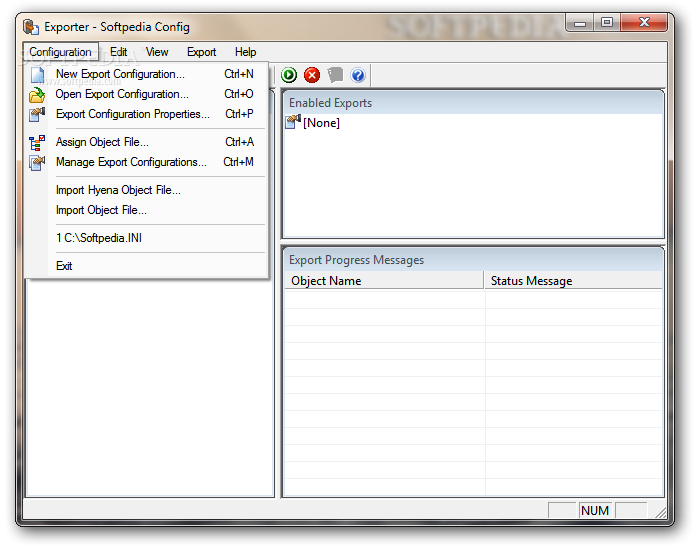Click the Enabled Exports panel header

tap(473, 103)
